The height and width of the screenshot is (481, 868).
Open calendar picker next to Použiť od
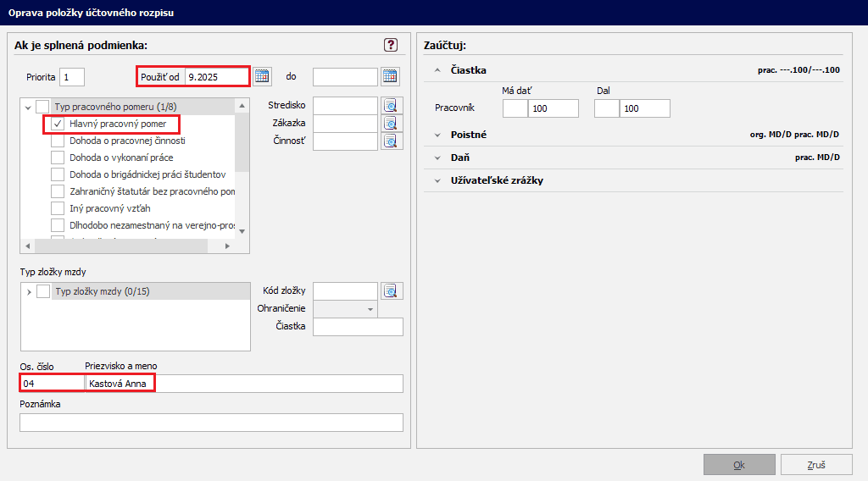(x=262, y=76)
